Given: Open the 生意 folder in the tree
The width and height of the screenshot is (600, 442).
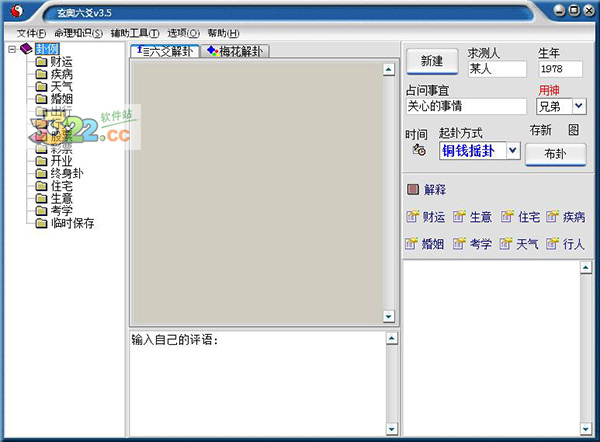Looking at the screenshot, I should point(54,198).
